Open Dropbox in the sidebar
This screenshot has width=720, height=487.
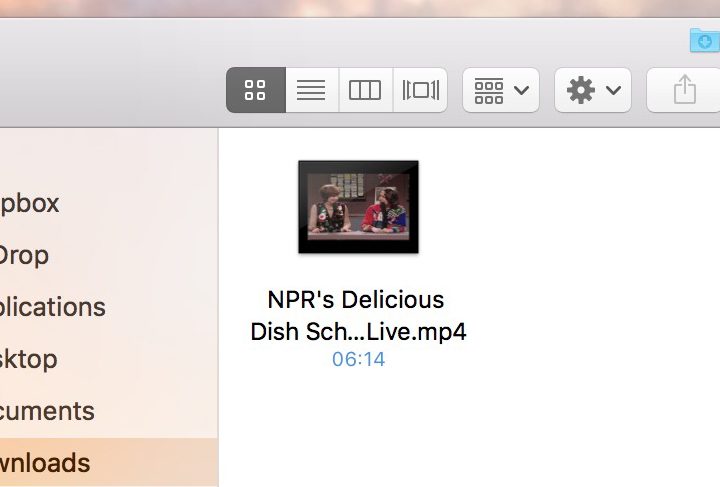109,203
